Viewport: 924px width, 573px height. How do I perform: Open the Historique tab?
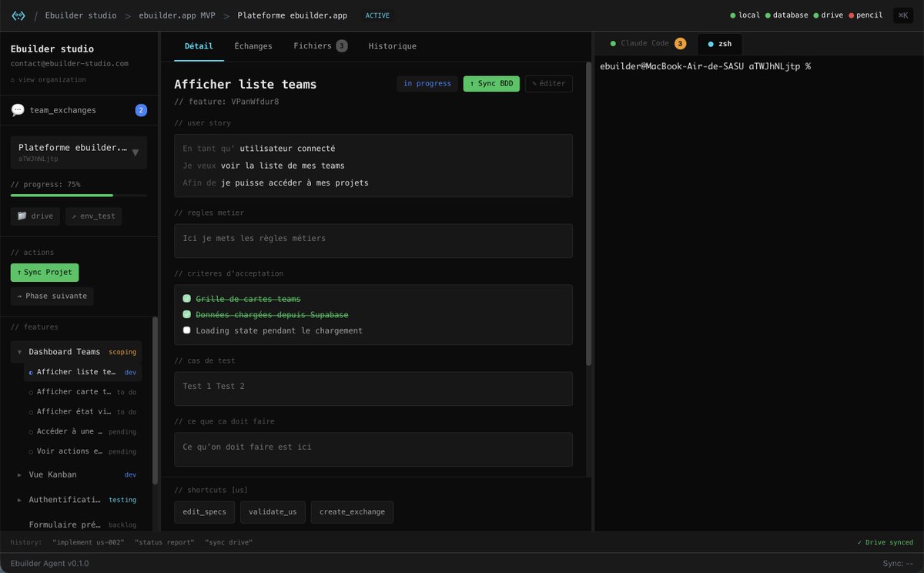tap(393, 46)
